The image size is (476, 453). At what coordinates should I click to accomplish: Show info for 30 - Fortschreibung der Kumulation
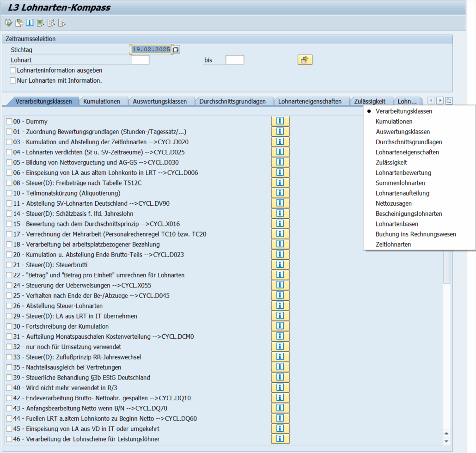280,326
